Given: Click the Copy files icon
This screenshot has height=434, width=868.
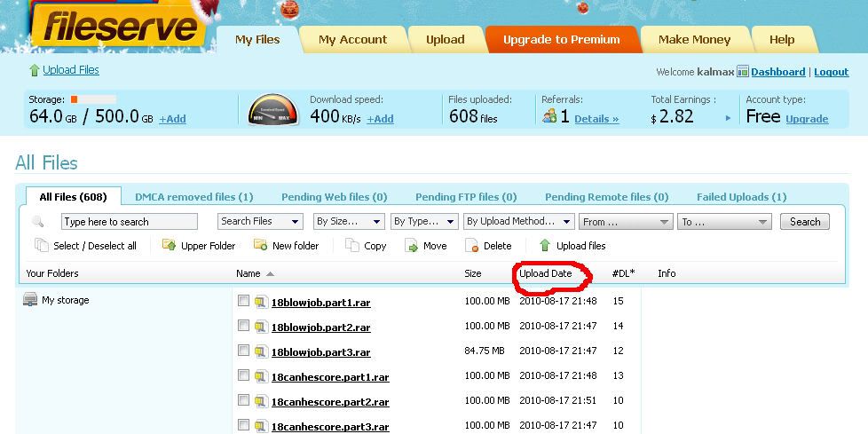Looking at the screenshot, I should click(x=352, y=246).
